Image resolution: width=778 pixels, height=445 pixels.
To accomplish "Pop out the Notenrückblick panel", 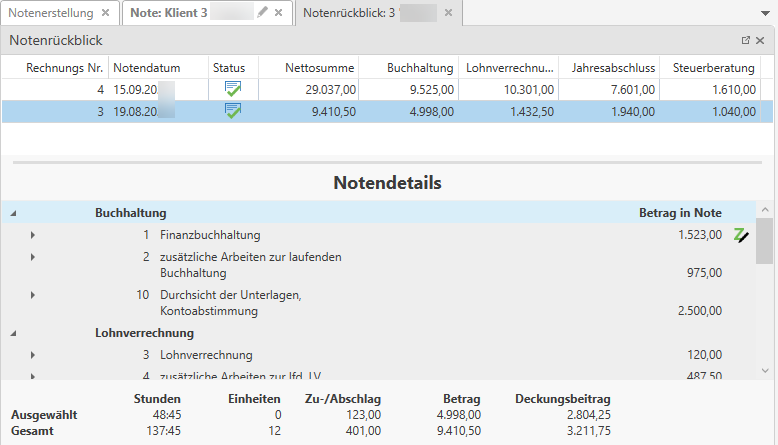I will coord(745,41).
